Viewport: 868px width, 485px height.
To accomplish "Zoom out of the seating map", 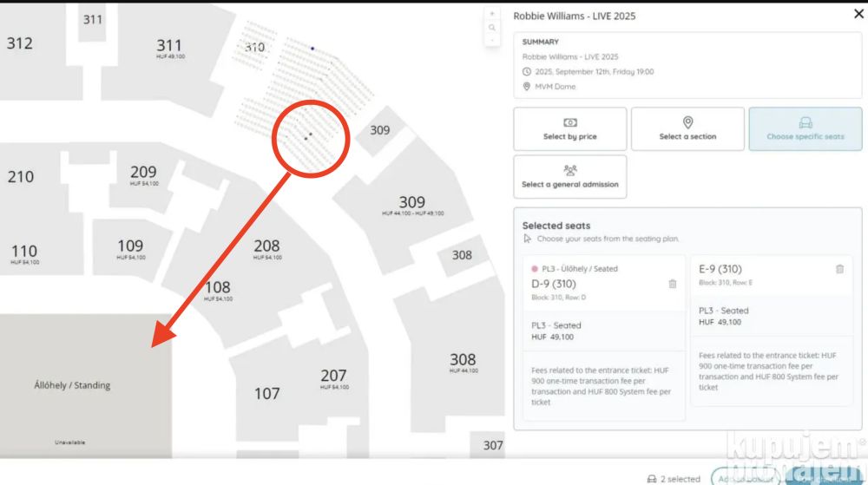I will click(492, 40).
